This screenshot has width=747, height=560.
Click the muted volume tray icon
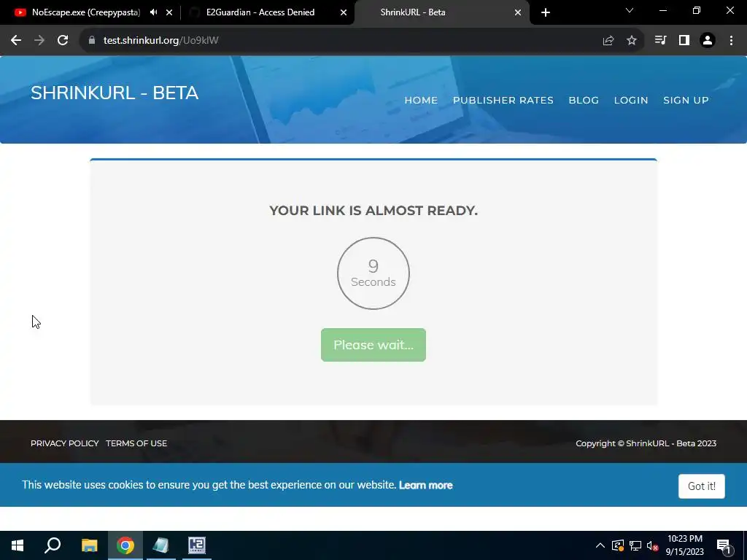[x=653, y=545]
